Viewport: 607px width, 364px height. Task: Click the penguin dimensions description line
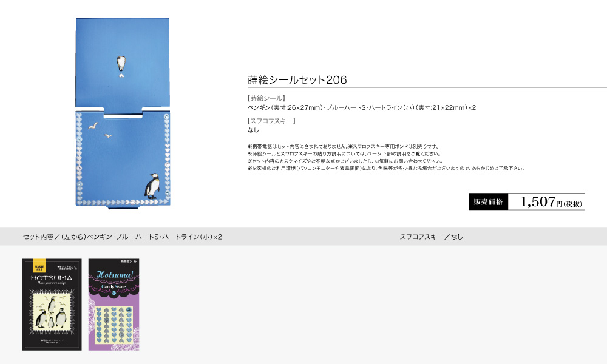pos(362,107)
